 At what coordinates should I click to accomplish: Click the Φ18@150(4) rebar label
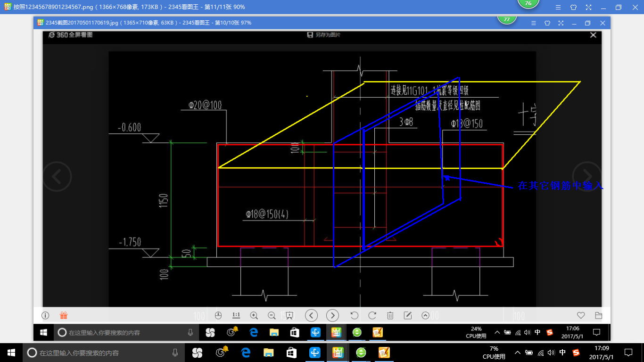pos(266,214)
